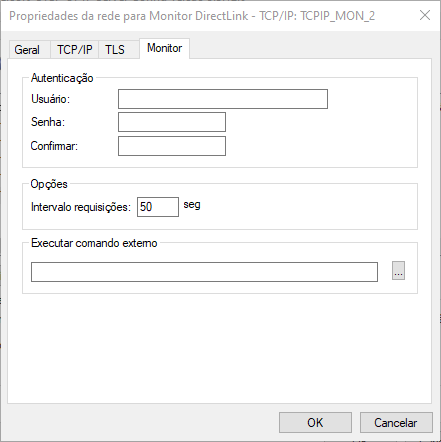441x442 pixels.
Task: Click the Intervalo requisições: label
Action: point(81,207)
